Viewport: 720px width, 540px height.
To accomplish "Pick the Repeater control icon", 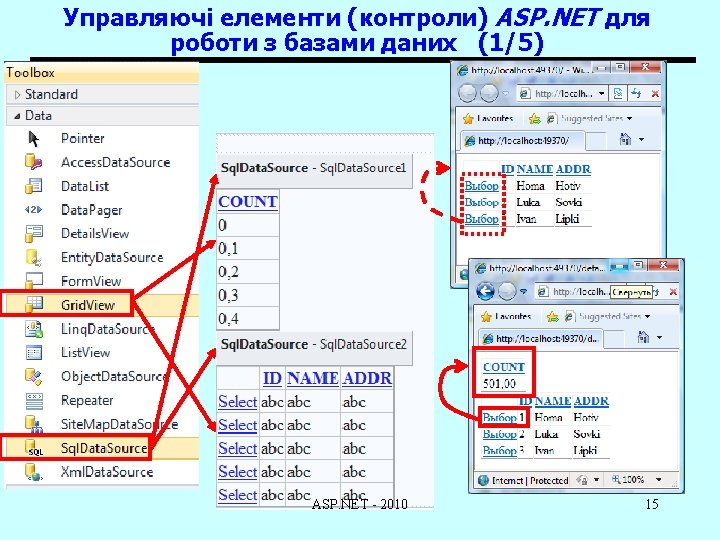I will (34, 400).
